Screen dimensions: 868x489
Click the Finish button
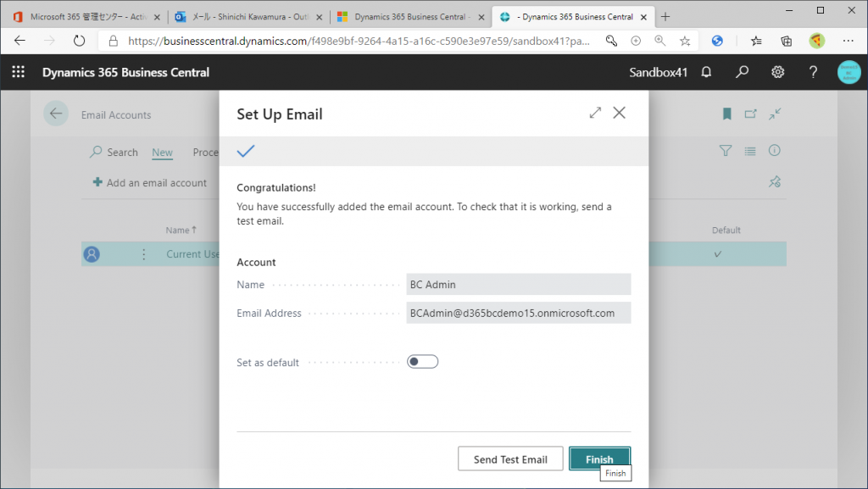599,458
